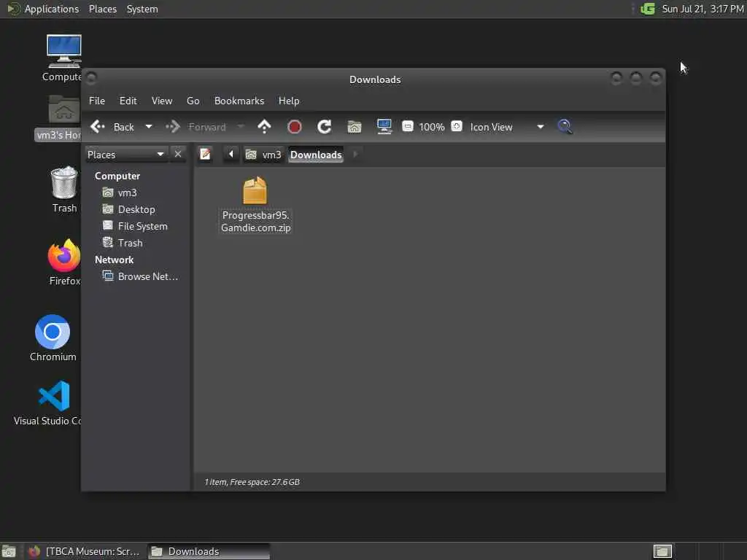The height and width of the screenshot is (560, 747).
Task: Open the Bookmarks menu
Action: tap(239, 101)
